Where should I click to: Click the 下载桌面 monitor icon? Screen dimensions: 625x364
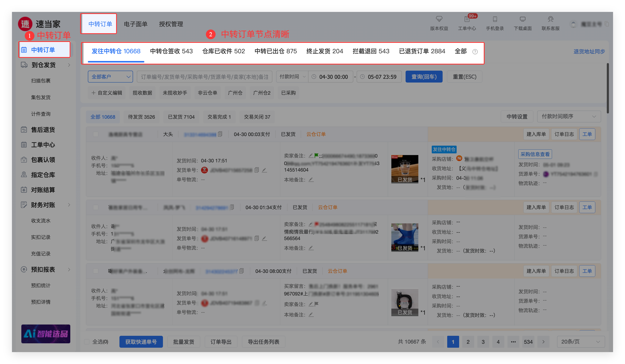coord(523,19)
